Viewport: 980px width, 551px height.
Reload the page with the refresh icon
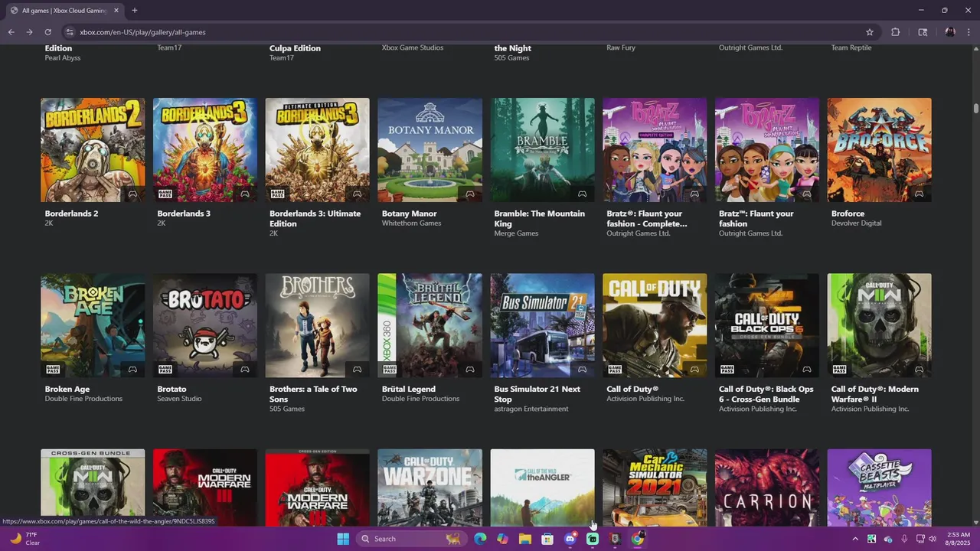coord(47,32)
